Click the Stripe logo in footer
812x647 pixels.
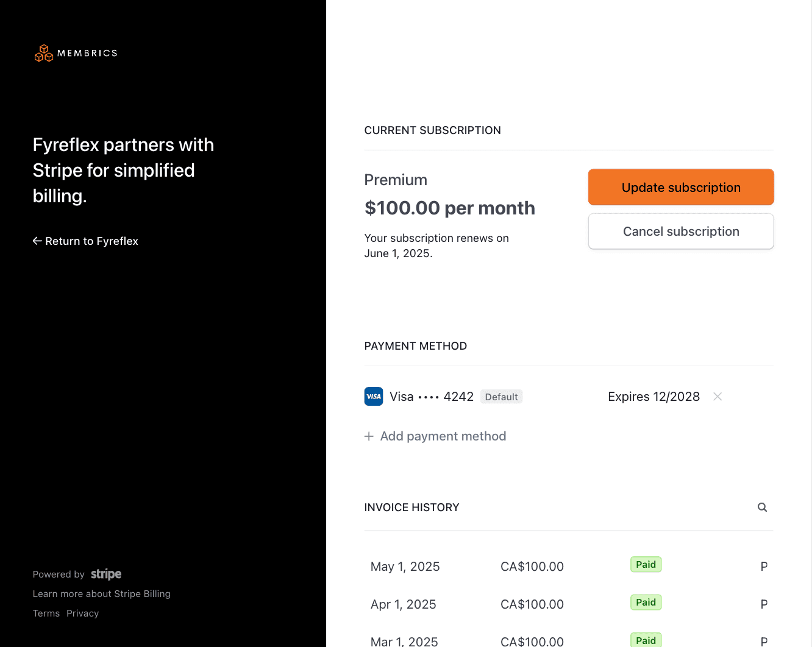tap(106, 574)
